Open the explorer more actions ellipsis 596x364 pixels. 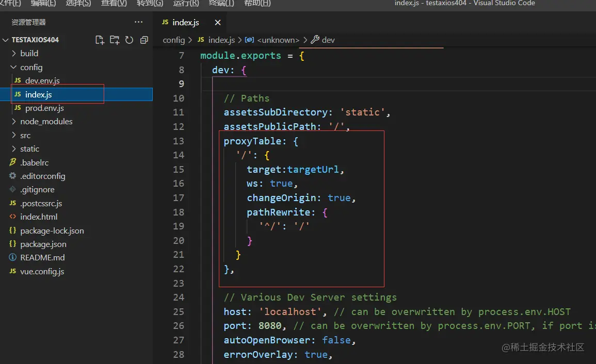click(x=139, y=22)
